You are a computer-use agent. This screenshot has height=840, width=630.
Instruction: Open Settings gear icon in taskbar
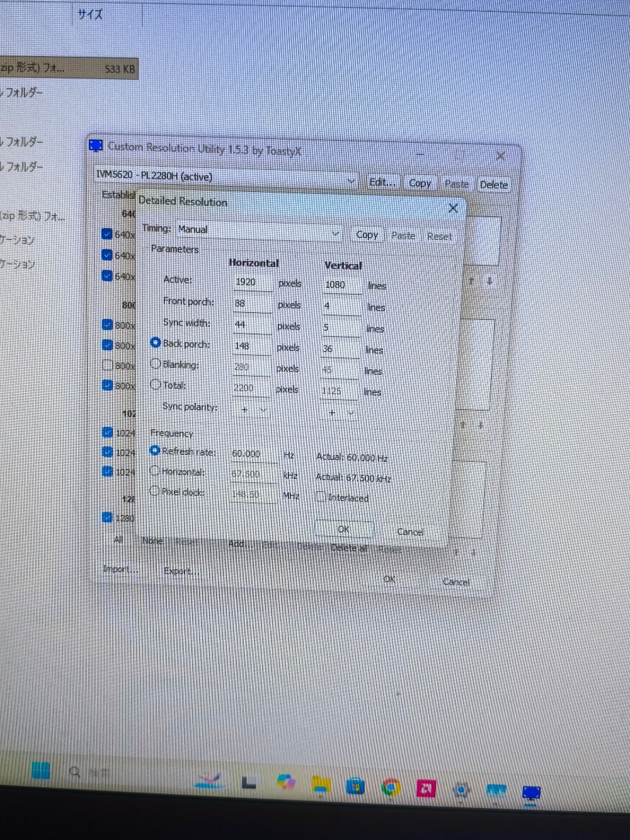pyautogui.click(x=462, y=790)
